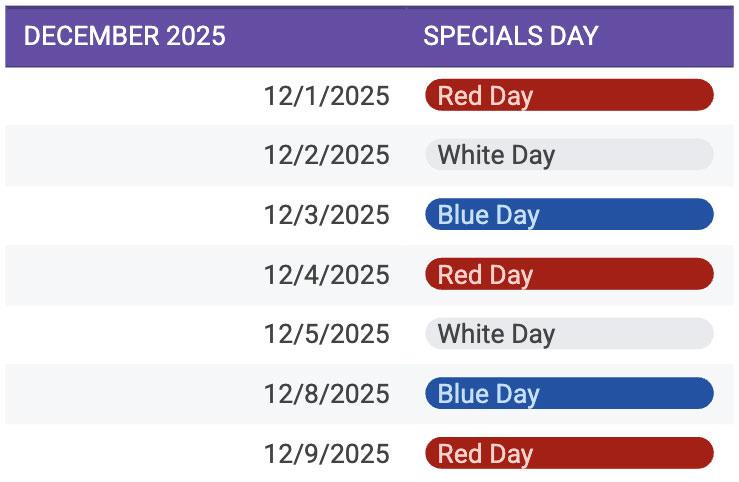
Task: Open the White Day dropdown for 12/2/2025
Action: tap(569, 155)
